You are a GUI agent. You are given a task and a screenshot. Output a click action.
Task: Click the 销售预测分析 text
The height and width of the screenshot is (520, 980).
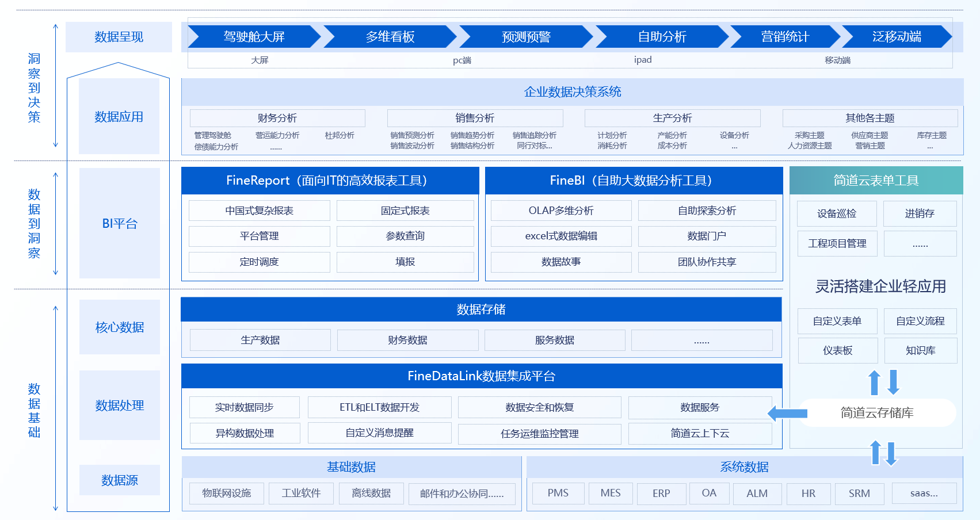(412, 135)
